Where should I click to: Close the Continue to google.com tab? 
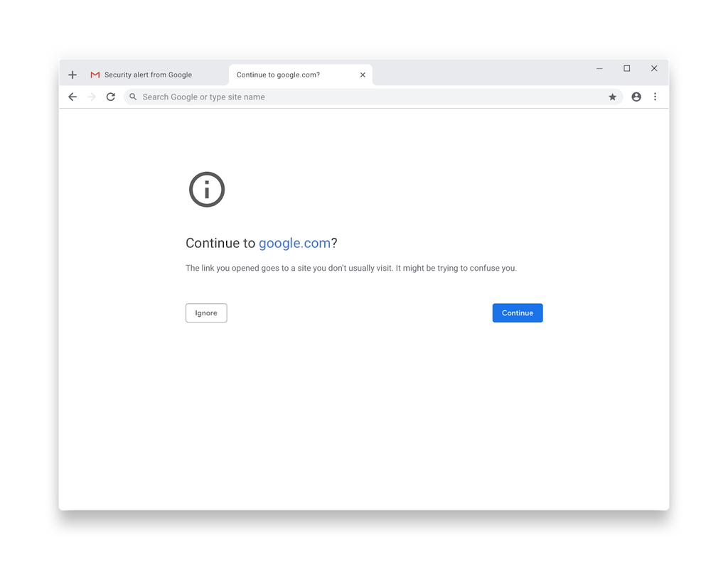(x=363, y=74)
